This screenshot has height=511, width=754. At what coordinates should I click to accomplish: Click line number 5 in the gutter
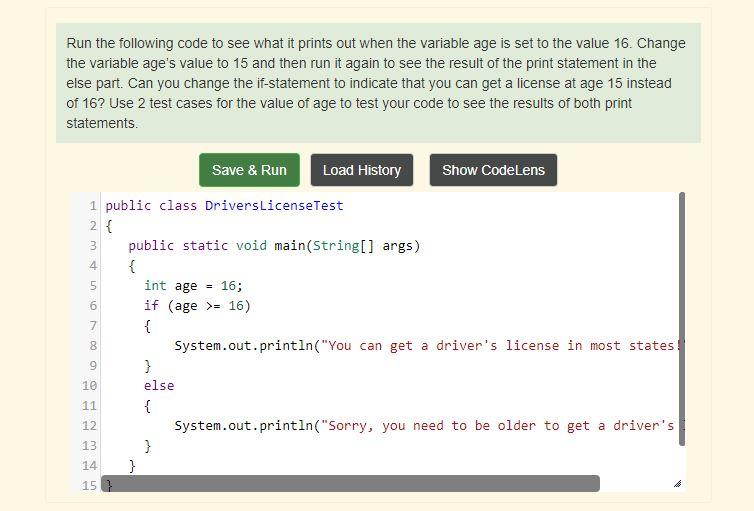click(93, 286)
